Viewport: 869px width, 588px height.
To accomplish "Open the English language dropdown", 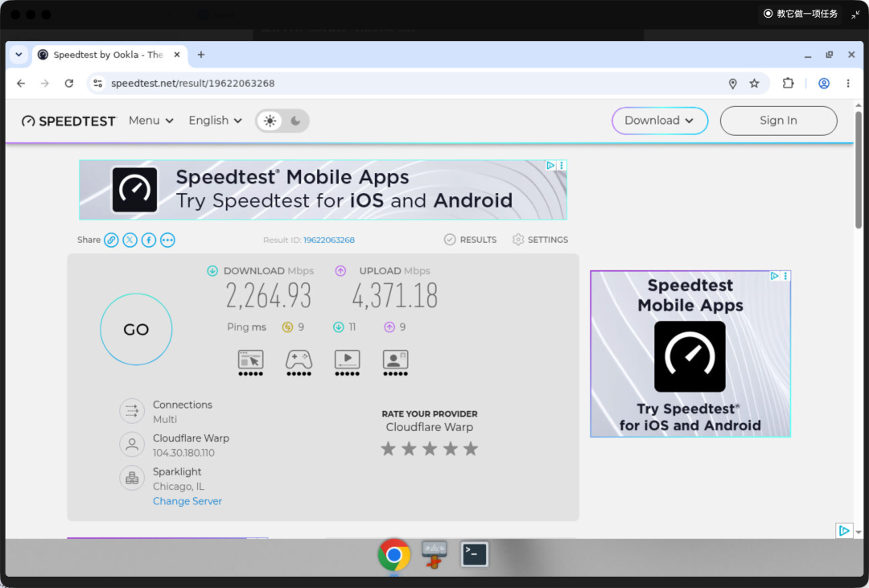I will [x=215, y=121].
